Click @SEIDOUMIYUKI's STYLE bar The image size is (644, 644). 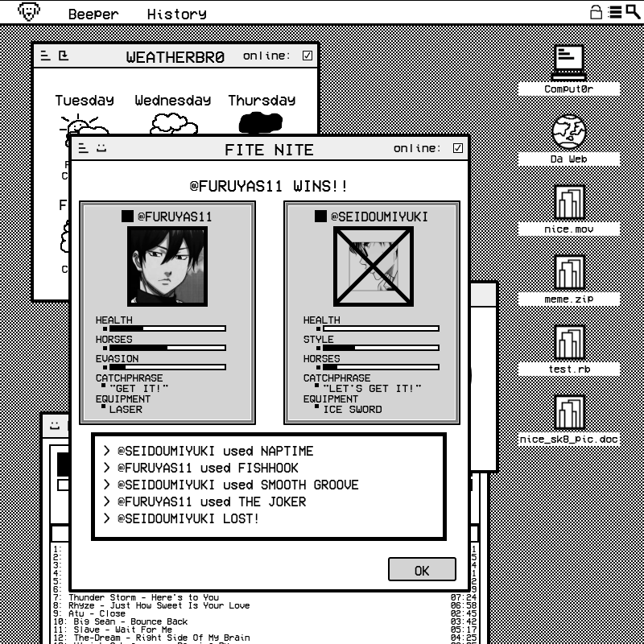tap(381, 348)
